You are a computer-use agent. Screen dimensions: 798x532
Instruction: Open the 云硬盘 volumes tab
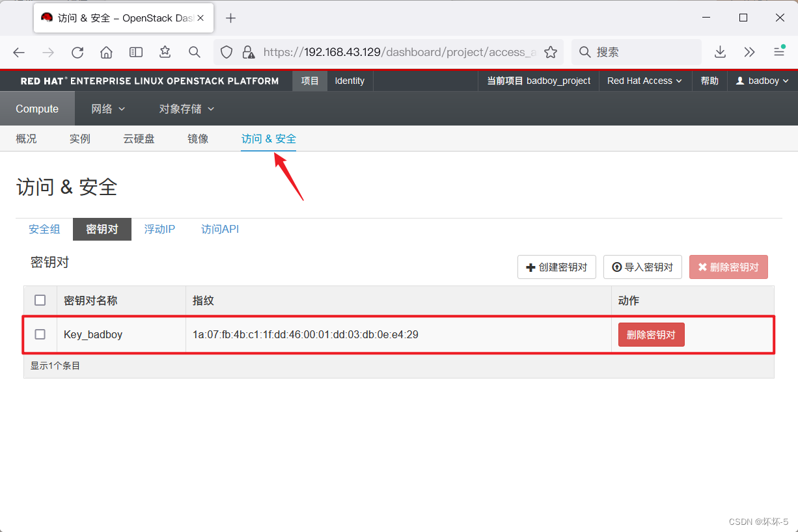(139, 139)
